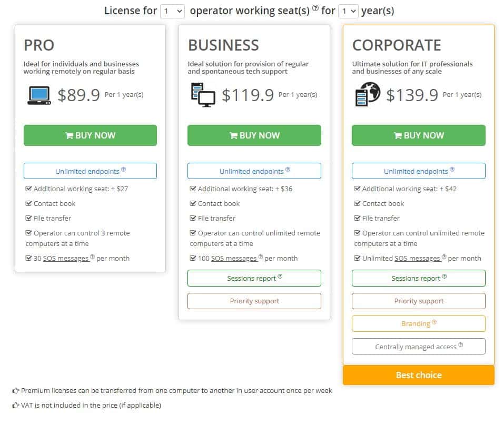Click SOS messages link in CORPORATE plan

tap(417, 259)
